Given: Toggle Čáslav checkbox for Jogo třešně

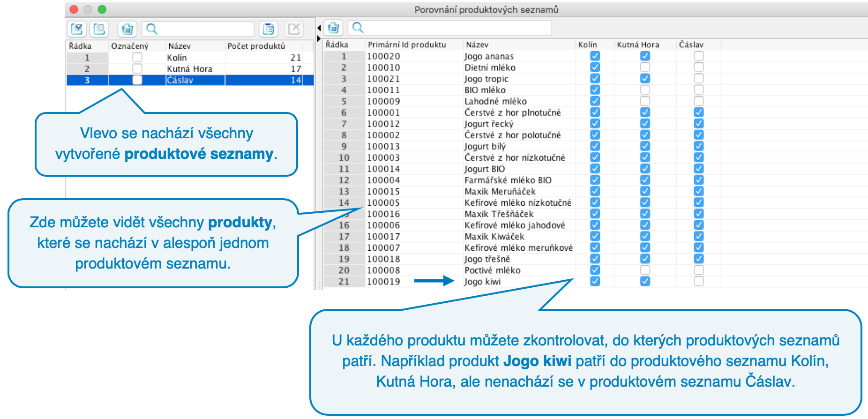Looking at the screenshot, I should pyautogui.click(x=699, y=259).
